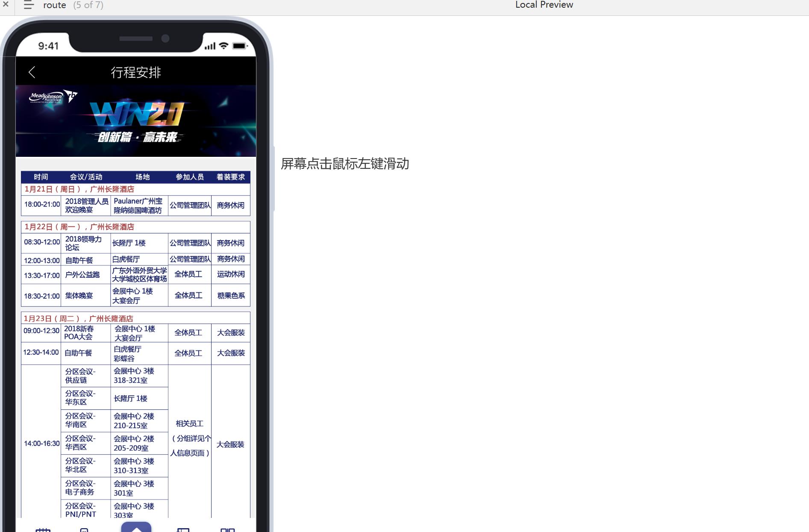Click the Local Preview header label

click(544, 5)
